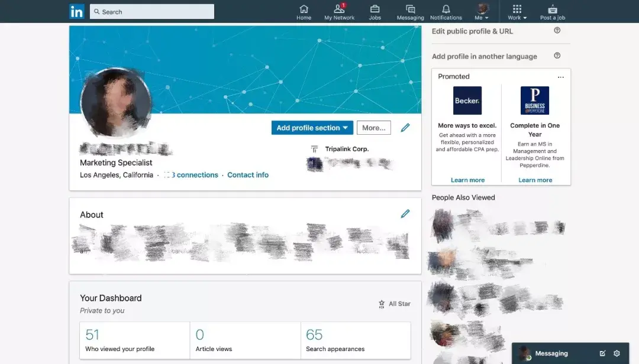Edit the profile intro with the pencil icon

[405, 127]
